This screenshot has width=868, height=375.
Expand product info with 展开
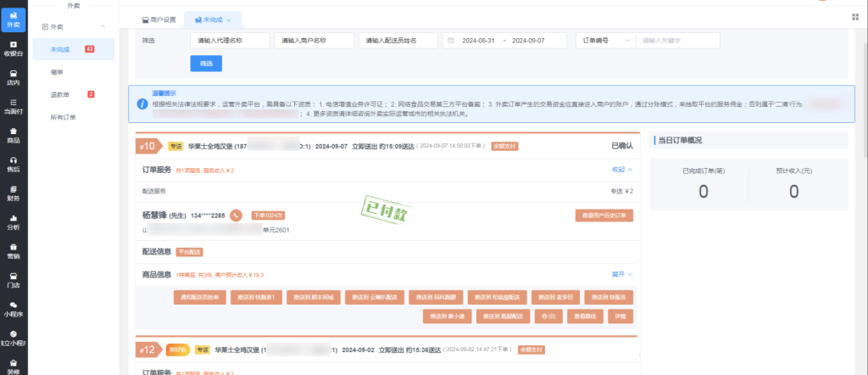click(x=621, y=274)
